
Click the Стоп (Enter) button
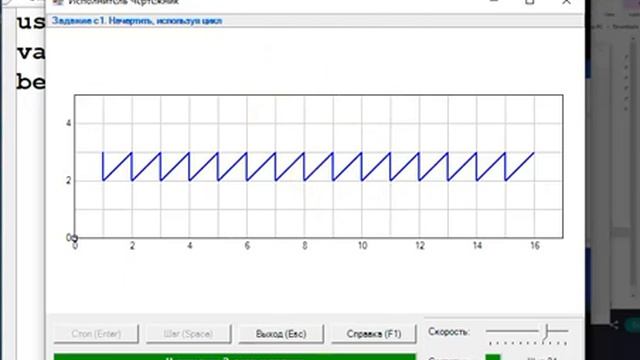[96, 334]
